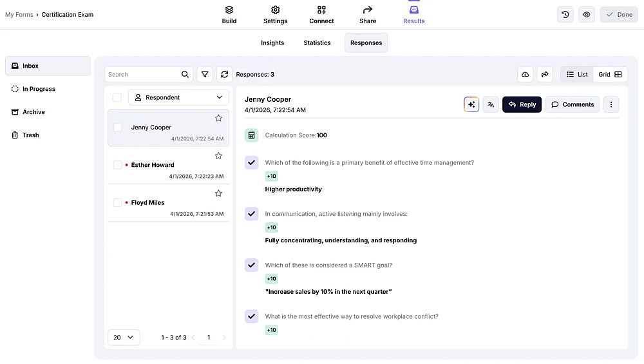Open the Connect tab

tap(321, 15)
